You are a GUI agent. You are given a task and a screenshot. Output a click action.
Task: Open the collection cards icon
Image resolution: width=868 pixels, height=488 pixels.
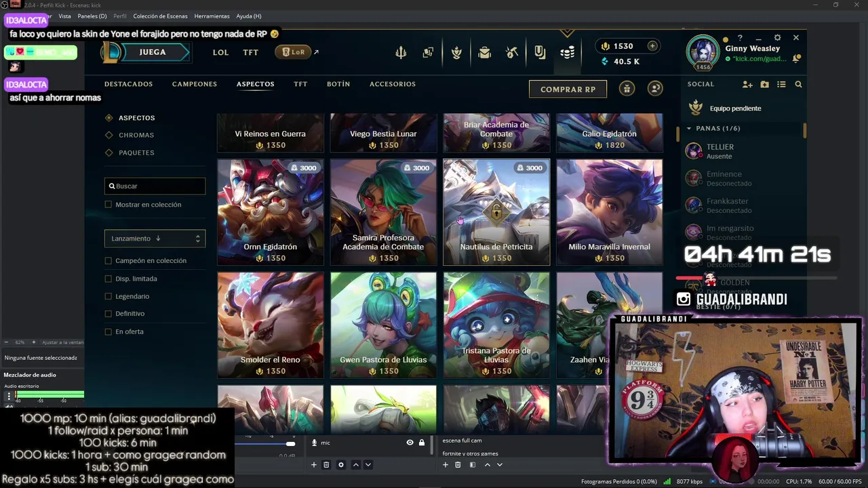click(x=428, y=52)
